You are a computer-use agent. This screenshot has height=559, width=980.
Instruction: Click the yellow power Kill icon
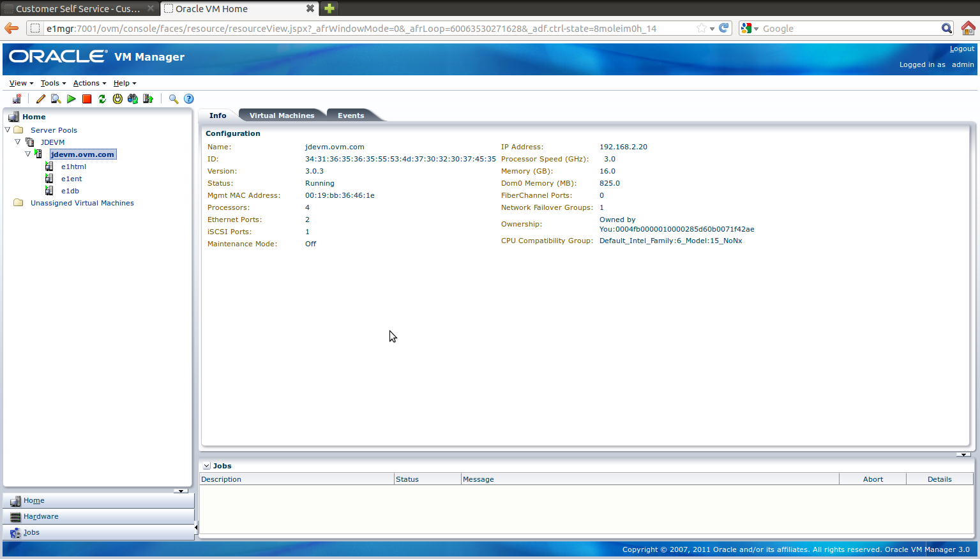point(117,99)
